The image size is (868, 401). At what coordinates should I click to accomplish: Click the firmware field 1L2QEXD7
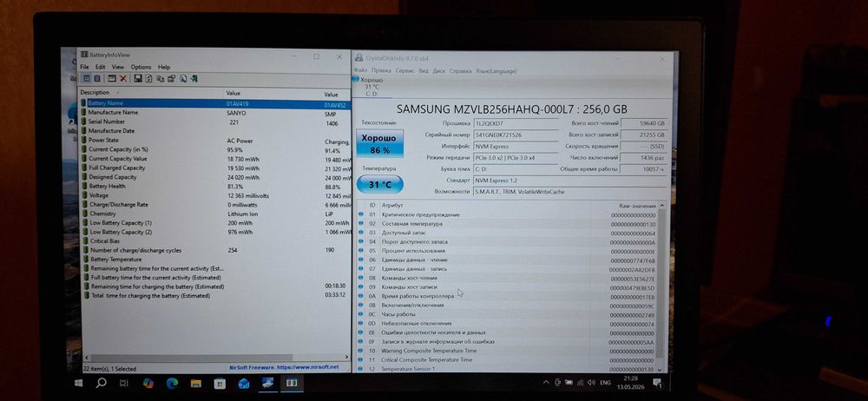516,123
